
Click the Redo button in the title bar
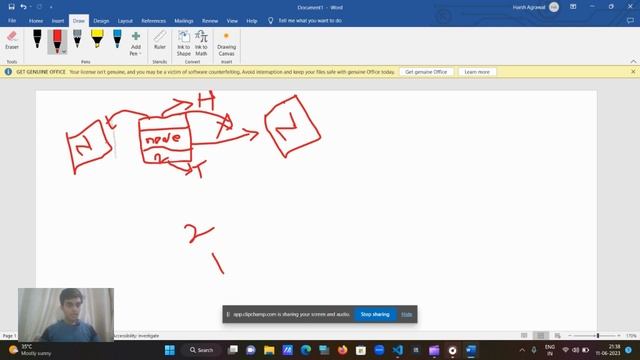(39, 7)
